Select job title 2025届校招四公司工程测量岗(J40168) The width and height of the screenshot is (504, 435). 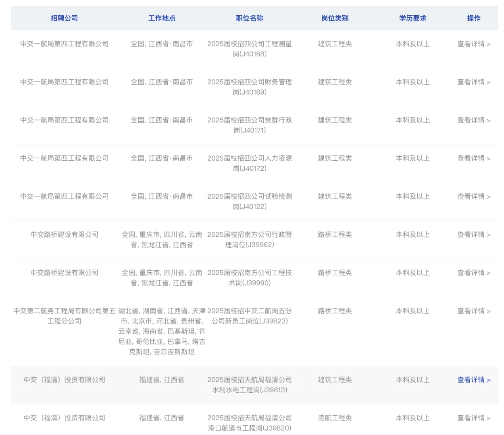250,49
